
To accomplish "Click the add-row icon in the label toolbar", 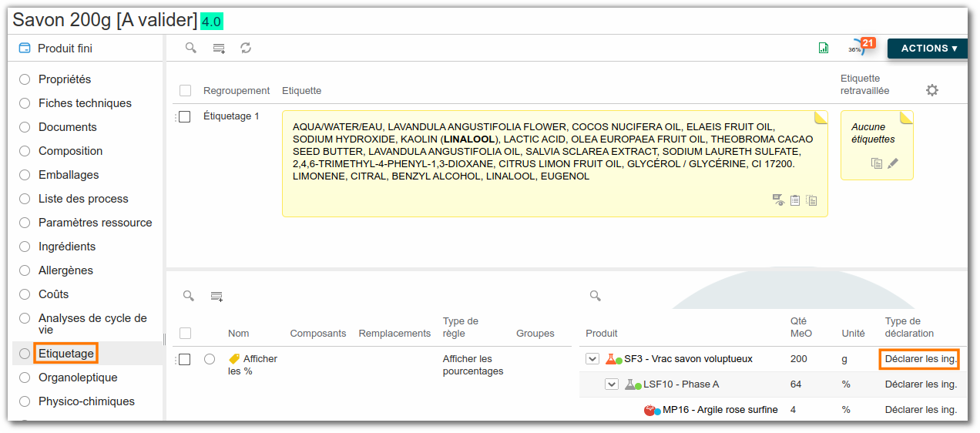I will coord(219,48).
